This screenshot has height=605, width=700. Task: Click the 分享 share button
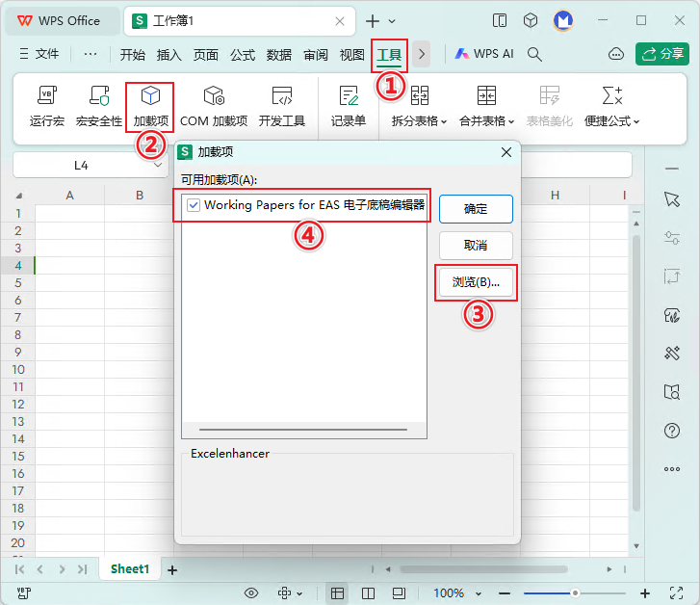(662, 54)
